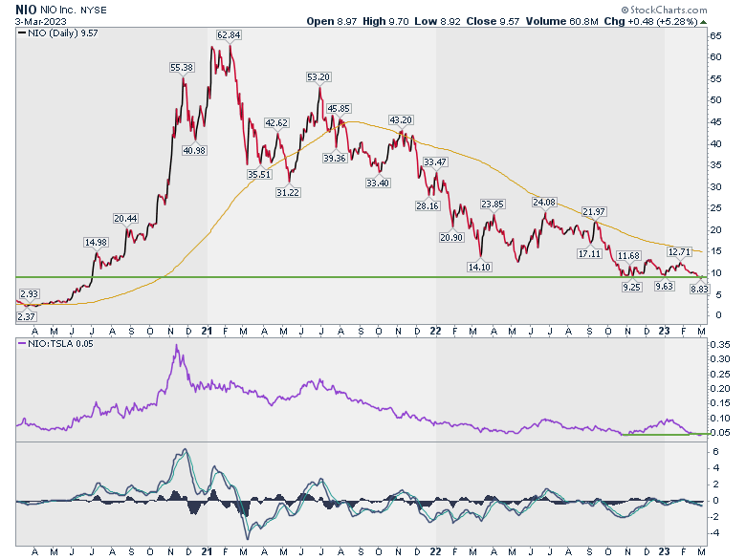The width and height of the screenshot is (746, 560).
Task: Click the 14.10 low label
Action: tap(479, 268)
